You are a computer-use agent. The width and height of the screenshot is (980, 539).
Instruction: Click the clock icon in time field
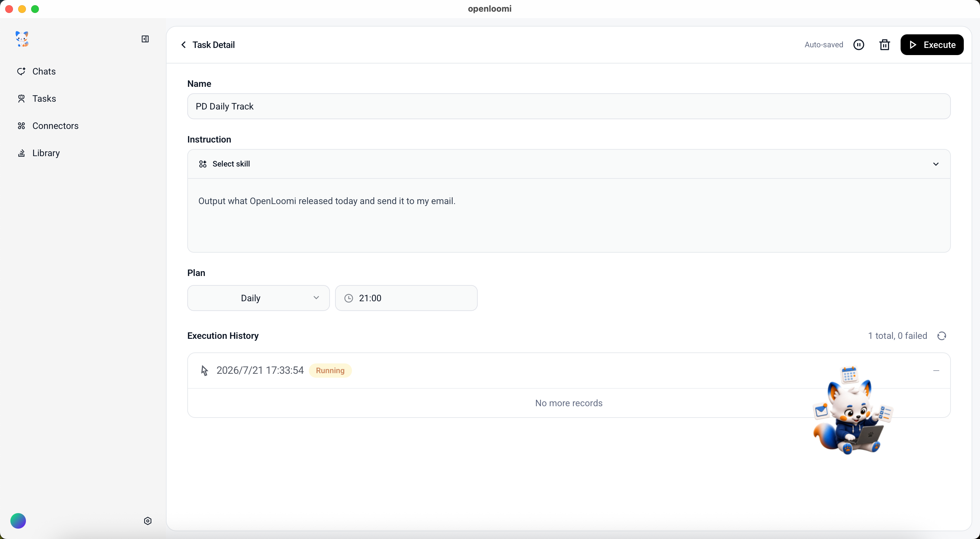pos(348,298)
